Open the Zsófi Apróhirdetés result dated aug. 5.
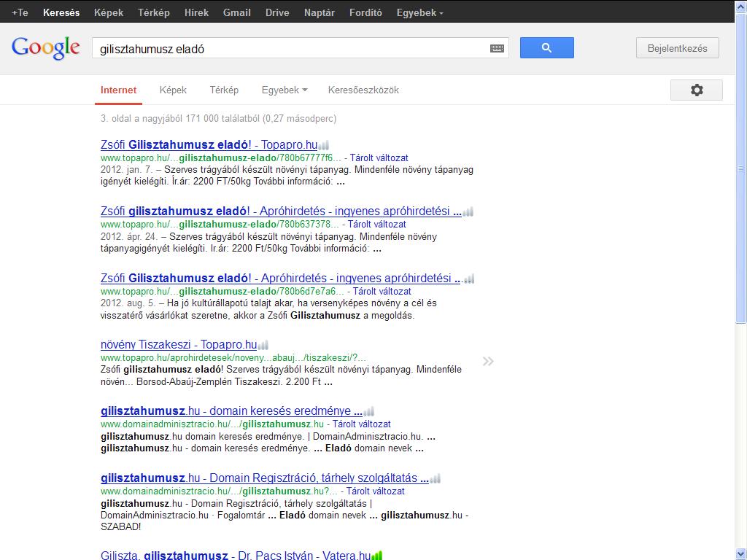This screenshot has height=560, width=747. tap(281, 278)
